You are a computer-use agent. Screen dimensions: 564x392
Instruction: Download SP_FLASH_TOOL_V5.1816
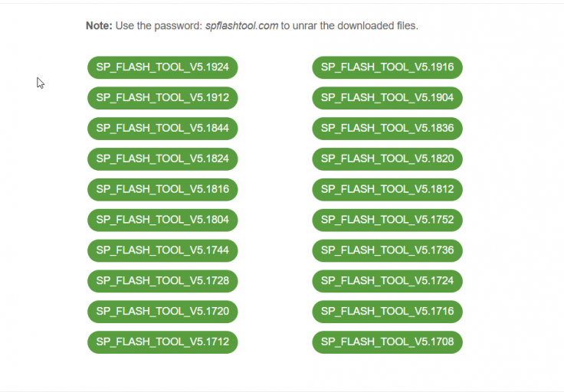pyautogui.click(x=162, y=189)
